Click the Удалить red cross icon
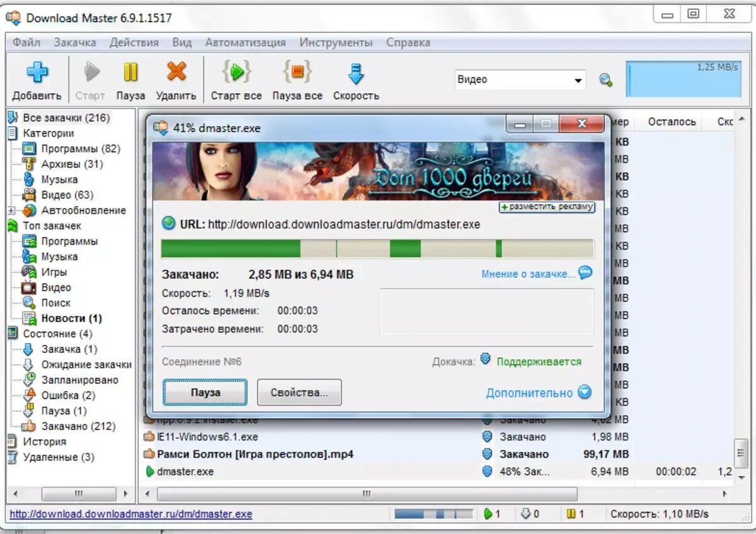This screenshot has width=756, height=534. (x=176, y=72)
